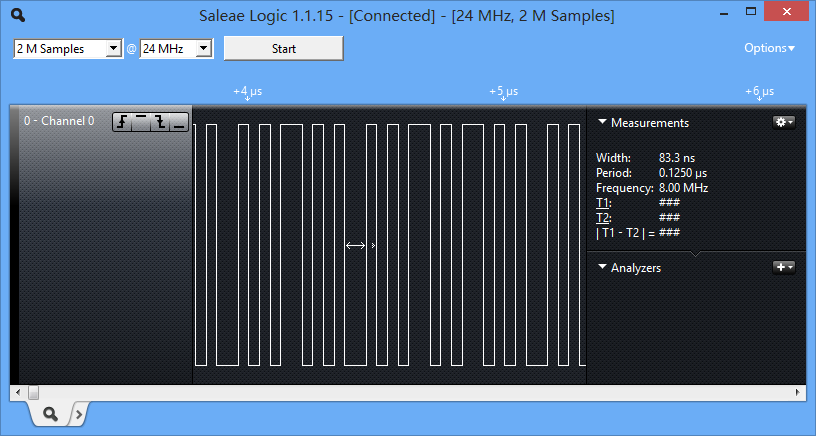Click the +4 µs timeline marker
The width and height of the screenshot is (816, 436).
point(248,92)
